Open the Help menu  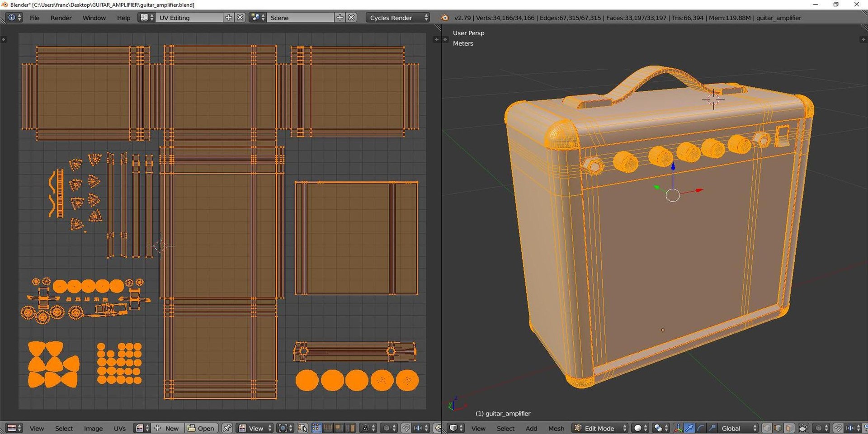point(123,18)
